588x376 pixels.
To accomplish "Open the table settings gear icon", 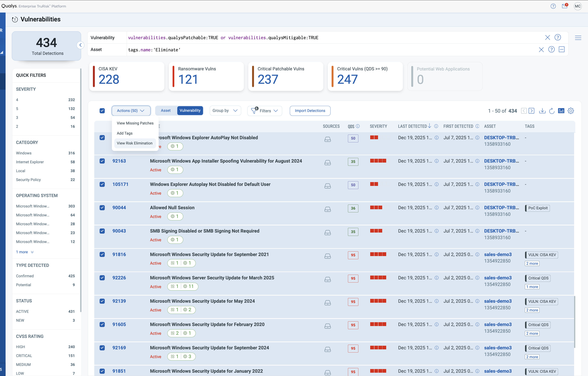I will click(x=571, y=111).
